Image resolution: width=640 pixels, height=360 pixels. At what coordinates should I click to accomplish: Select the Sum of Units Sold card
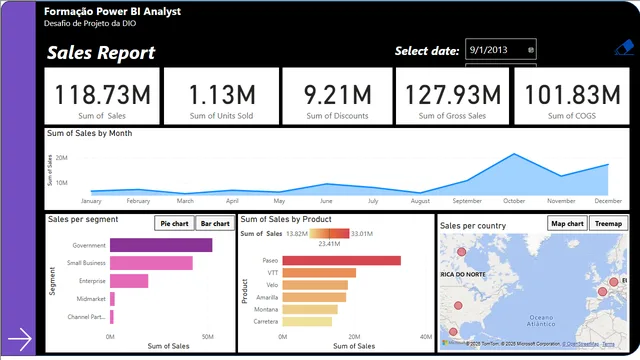click(221, 96)
